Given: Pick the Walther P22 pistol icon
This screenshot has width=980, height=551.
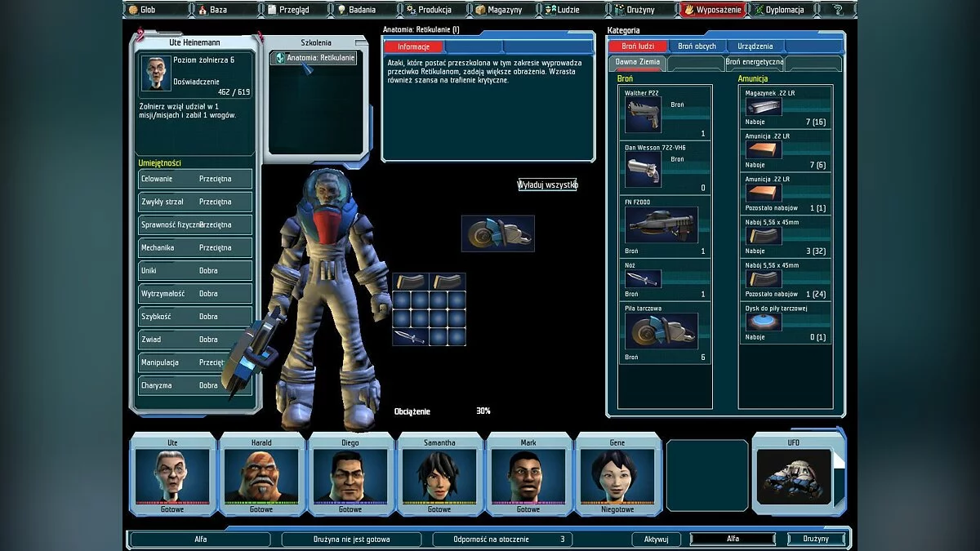Looking at the screenshot, I should point(643,116).
